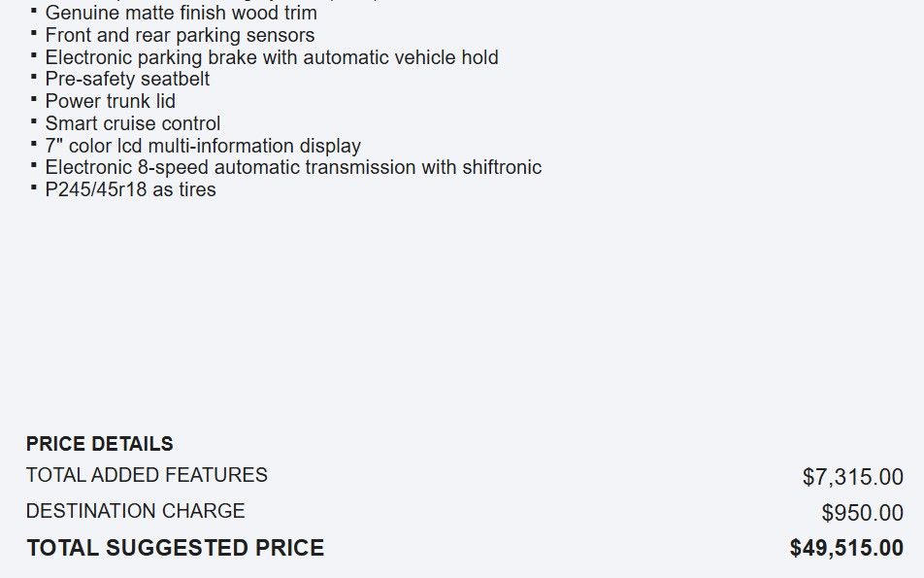Select the "Smart cruise control" item

pos(132,123)
